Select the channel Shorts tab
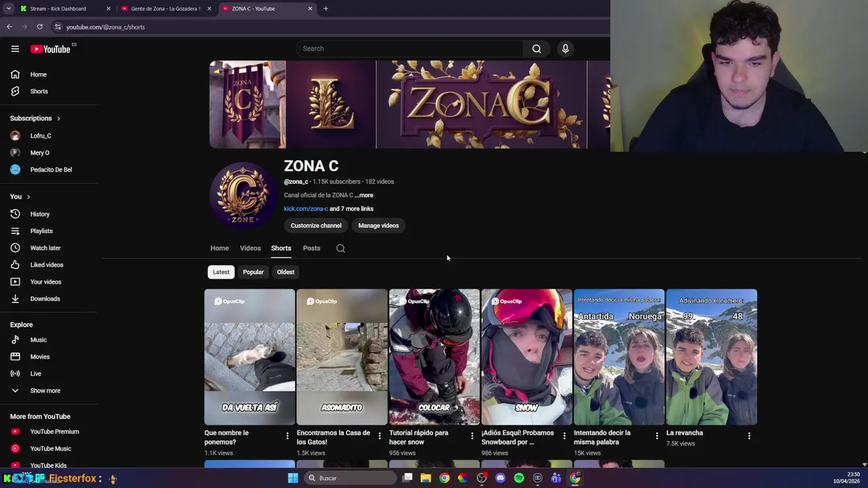868x488 pixels. pos(281,248)
